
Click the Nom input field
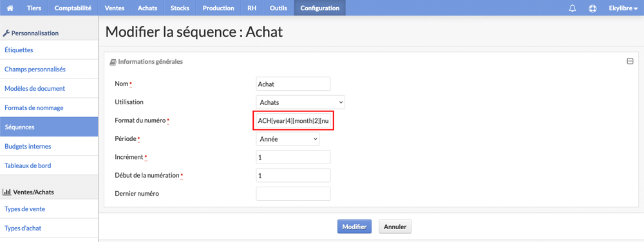pos(293,84)
